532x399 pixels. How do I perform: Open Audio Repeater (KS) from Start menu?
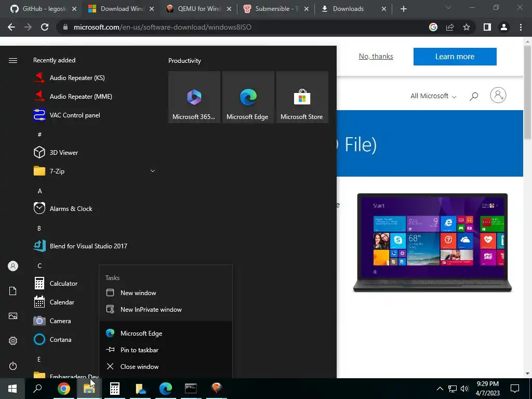coord(77,78)
